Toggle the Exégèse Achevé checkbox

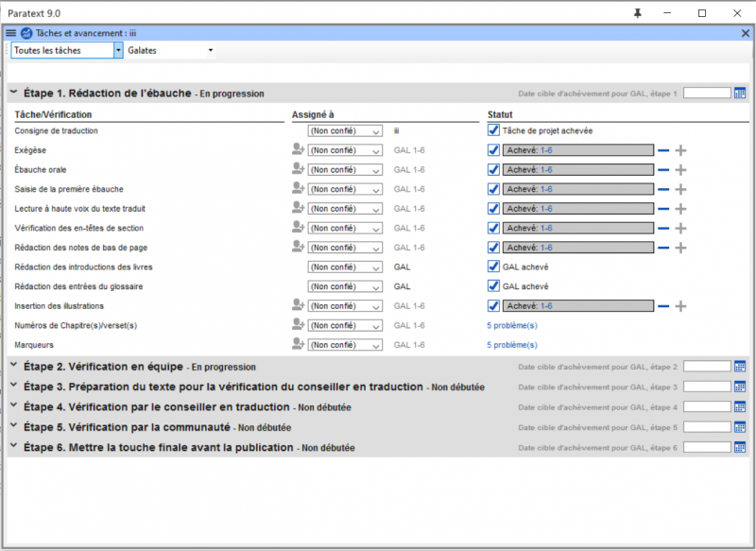pyautogui.click(x=493, y=150)
